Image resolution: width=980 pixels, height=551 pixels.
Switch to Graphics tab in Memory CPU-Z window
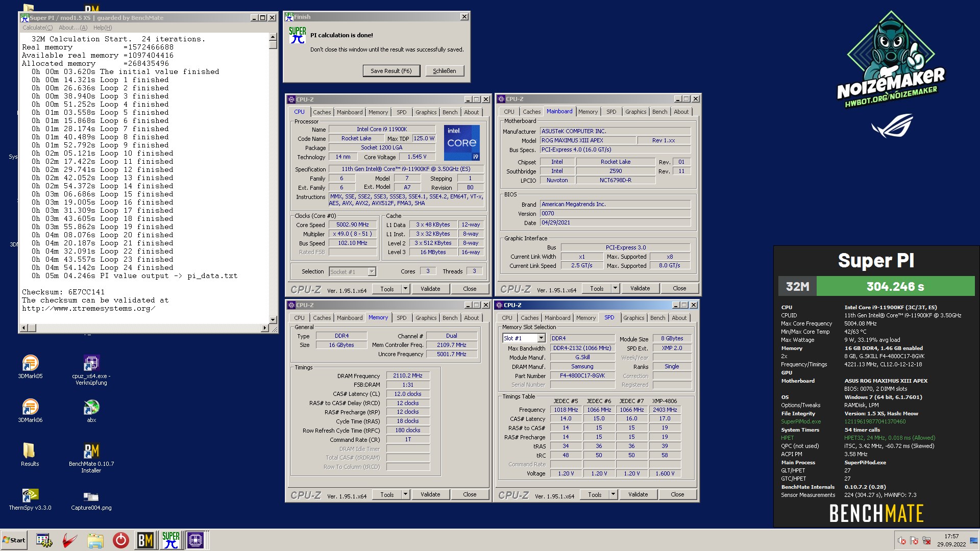[x=426, y=318]
